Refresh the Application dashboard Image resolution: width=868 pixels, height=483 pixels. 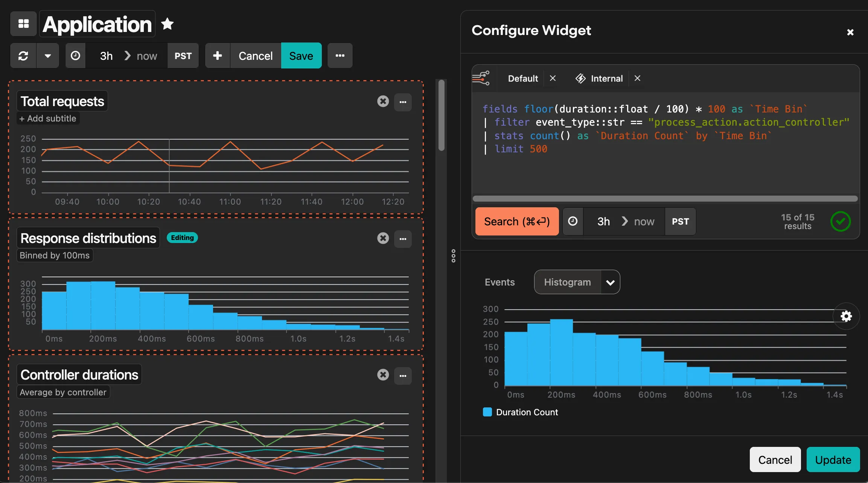tap(23, 56)
